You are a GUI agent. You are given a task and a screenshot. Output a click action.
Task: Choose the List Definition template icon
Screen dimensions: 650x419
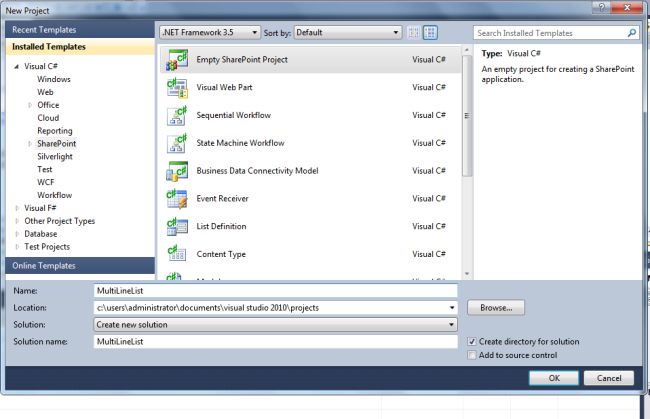point(177,226)
